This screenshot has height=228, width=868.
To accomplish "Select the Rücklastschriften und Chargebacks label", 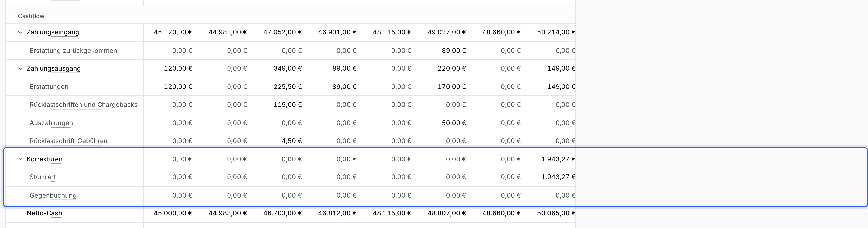I will [84, 105].
